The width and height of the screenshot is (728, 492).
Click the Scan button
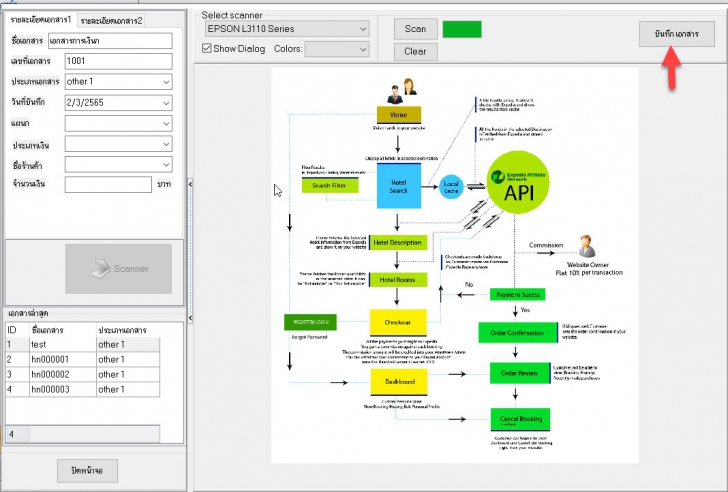pyautogui.click(x=416, y=29)
